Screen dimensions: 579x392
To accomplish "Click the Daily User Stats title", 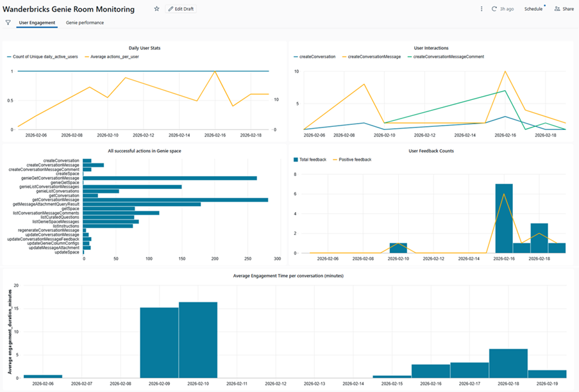I will [144, 48].
